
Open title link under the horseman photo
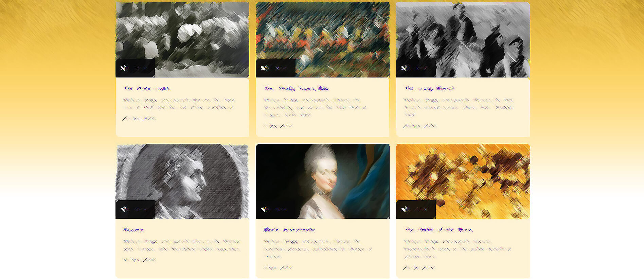click(429, 88)
